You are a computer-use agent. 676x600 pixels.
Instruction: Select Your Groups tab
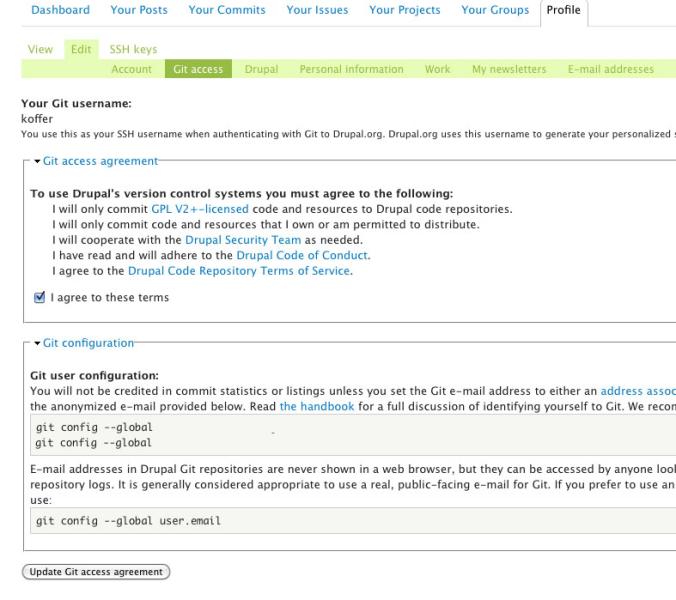click(495, 10)
